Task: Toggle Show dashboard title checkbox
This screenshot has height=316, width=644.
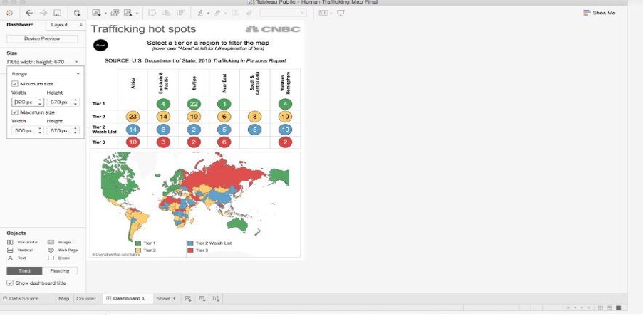Action: click(x=10, y=283)
